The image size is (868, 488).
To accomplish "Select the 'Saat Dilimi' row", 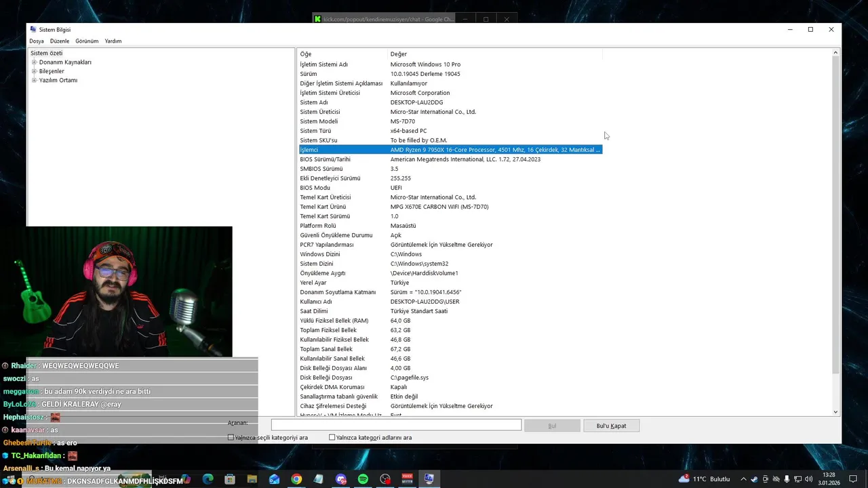I will (450, 311).
